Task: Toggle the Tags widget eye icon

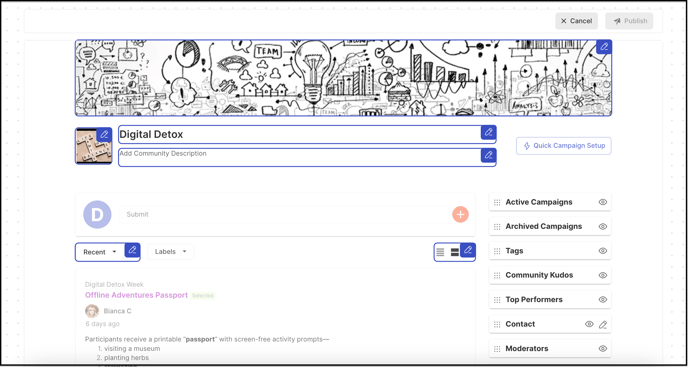Action: point(603,251)
